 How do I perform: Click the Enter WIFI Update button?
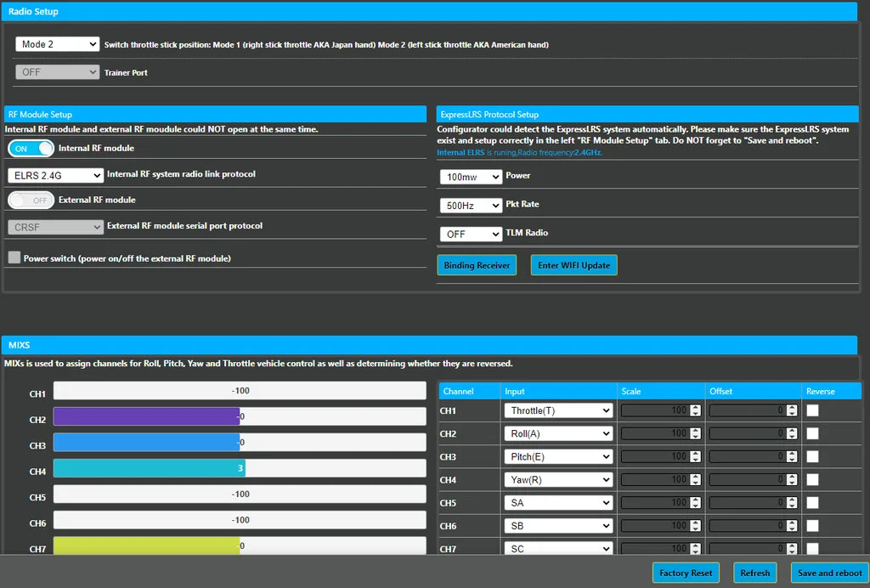coord(573,264)
